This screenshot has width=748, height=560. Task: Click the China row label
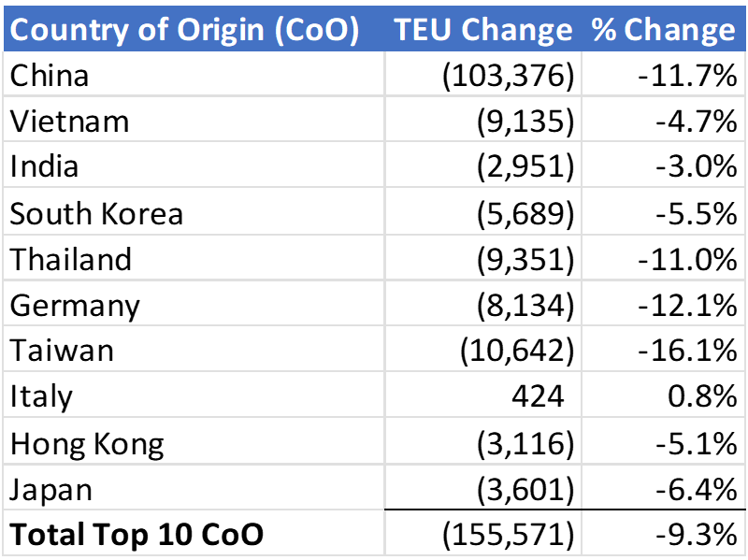[x=50, y=75]
